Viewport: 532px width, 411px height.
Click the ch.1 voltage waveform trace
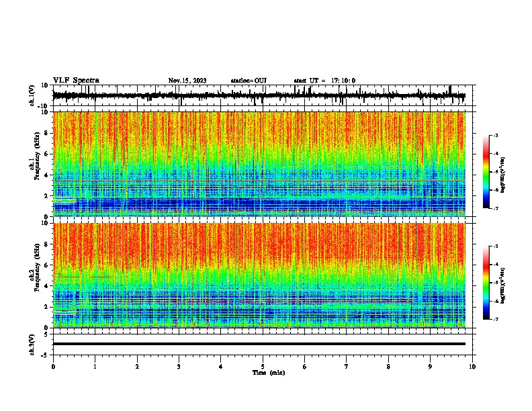[x=259, y=95]
